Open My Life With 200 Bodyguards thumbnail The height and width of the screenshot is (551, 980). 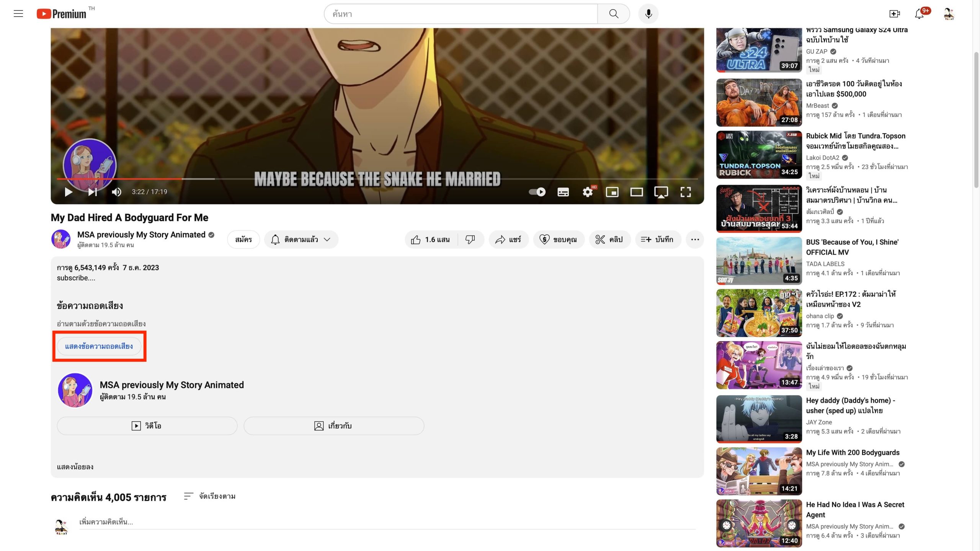(759, 471)
